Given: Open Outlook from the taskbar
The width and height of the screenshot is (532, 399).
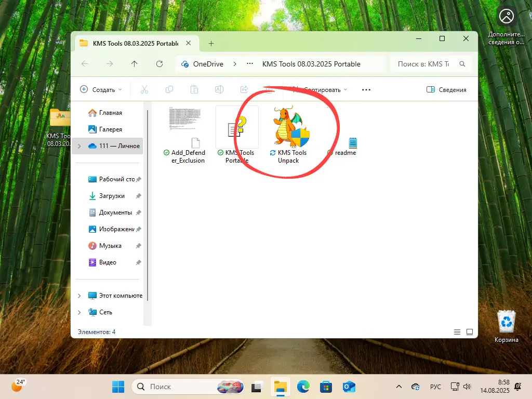Looking at the screenshot, I should coord(349,387).
